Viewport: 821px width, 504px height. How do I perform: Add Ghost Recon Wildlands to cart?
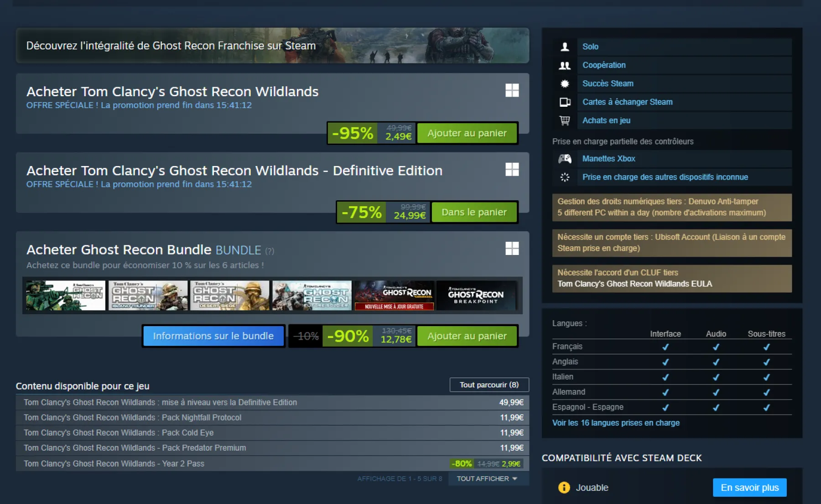(x=467, y=133)
